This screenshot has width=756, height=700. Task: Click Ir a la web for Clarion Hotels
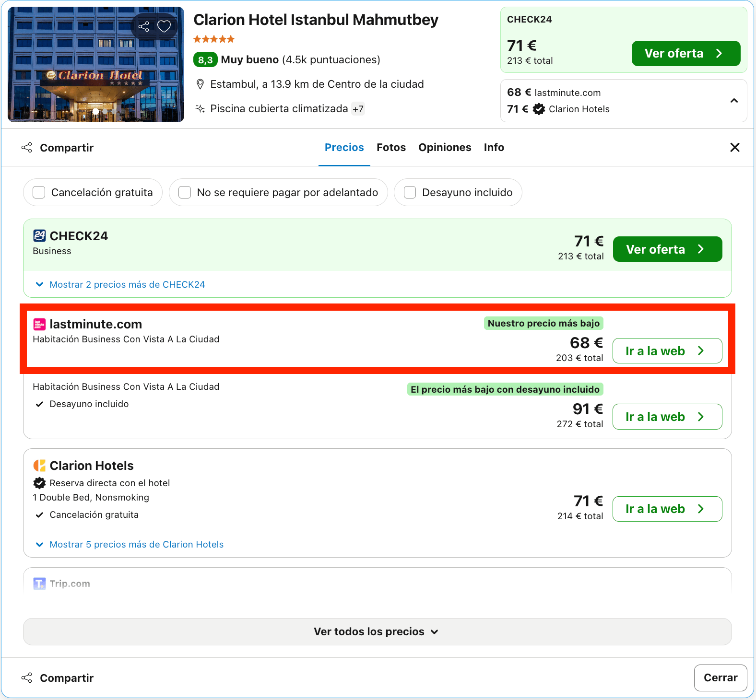click(667, 509)
